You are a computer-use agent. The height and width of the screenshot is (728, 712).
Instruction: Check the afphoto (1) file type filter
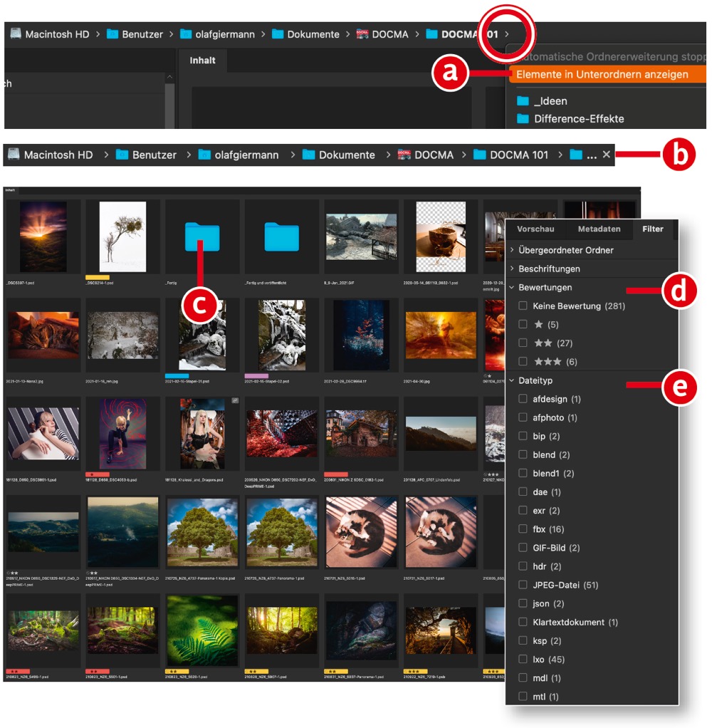pos(523,417)
